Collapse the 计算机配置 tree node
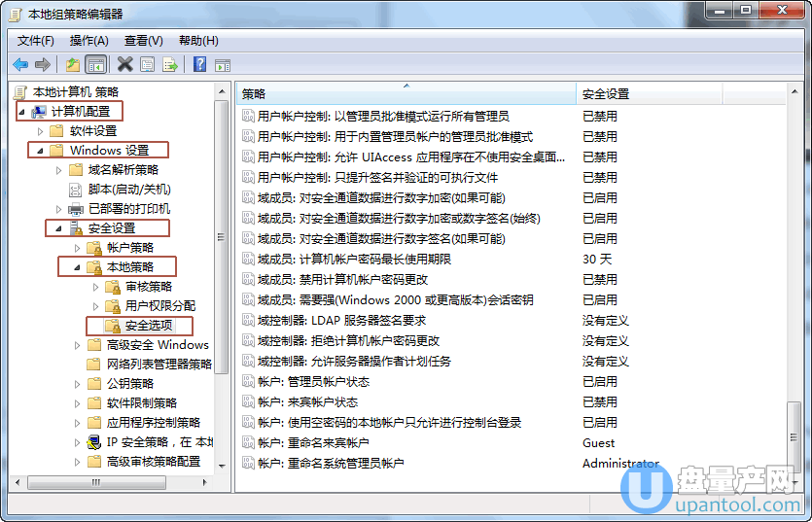The image size is (812, 522). coord(21,112)
